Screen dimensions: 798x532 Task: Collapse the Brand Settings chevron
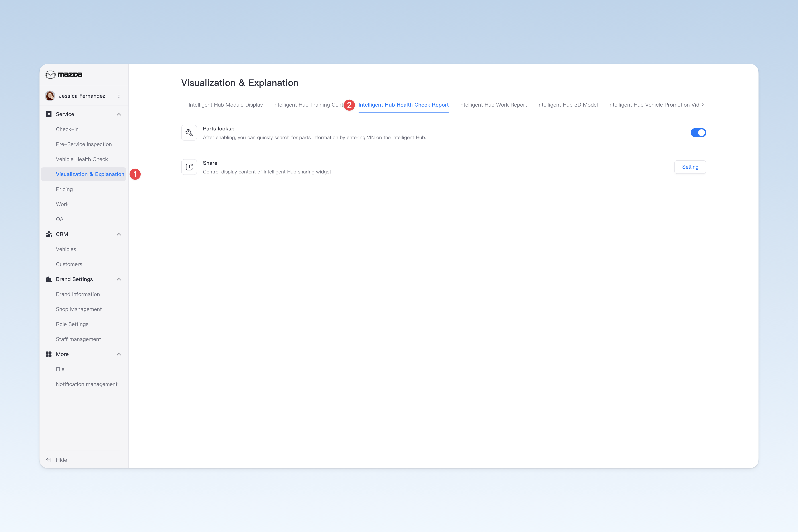(119, 280)
